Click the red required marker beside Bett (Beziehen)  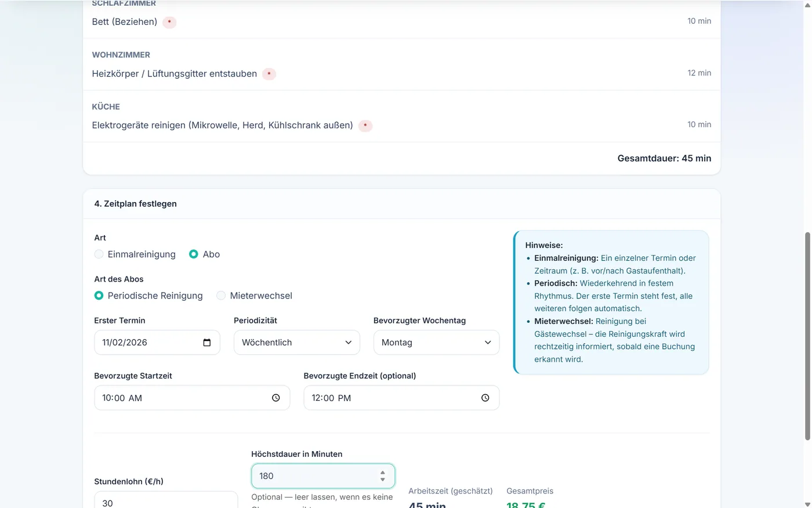(169, 22)
